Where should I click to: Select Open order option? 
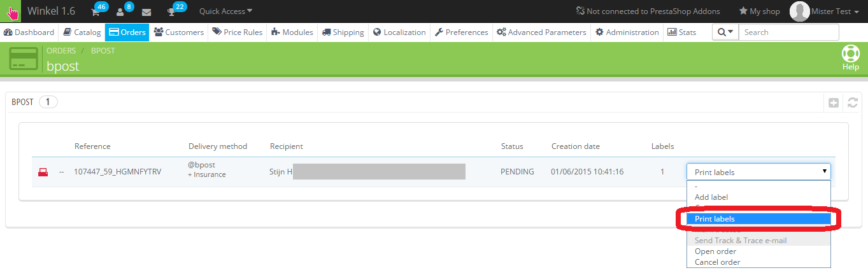coord(758,251)
